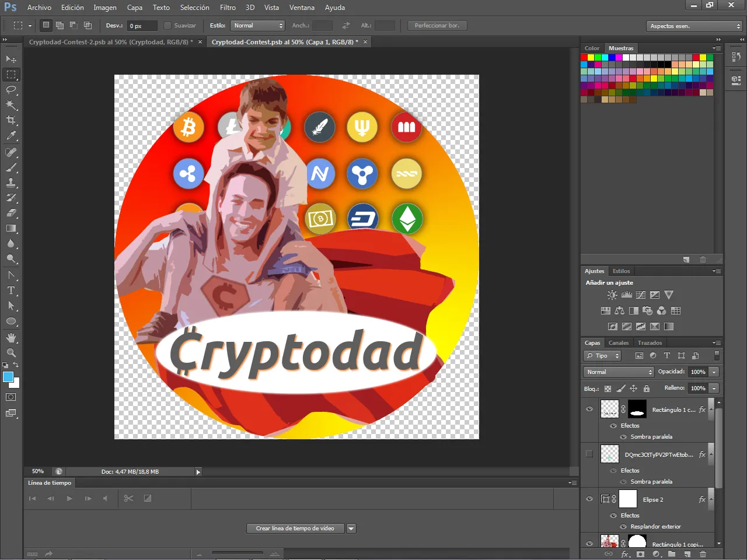This screenshot has width=747, height=560.
Task: Switch to the Canales tab
Action: [619, 343]
